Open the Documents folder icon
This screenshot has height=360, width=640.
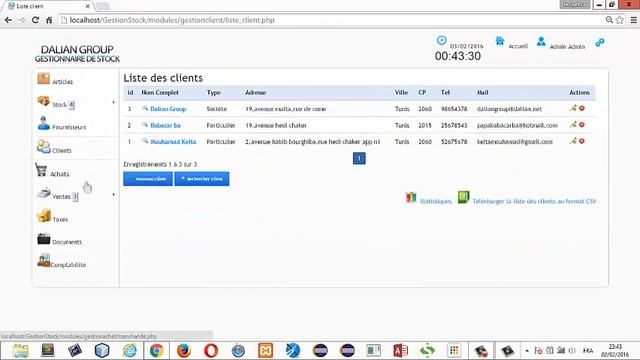click(x=44, y=238)
